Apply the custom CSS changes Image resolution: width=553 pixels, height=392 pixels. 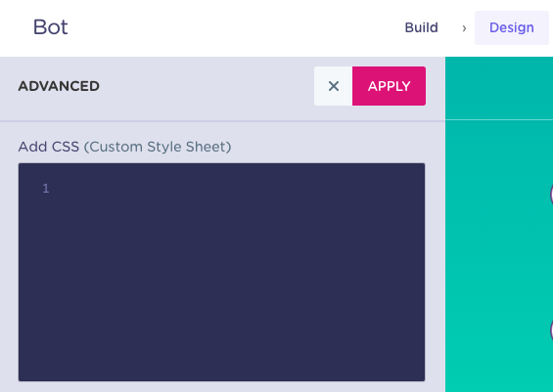click(389, 86)
